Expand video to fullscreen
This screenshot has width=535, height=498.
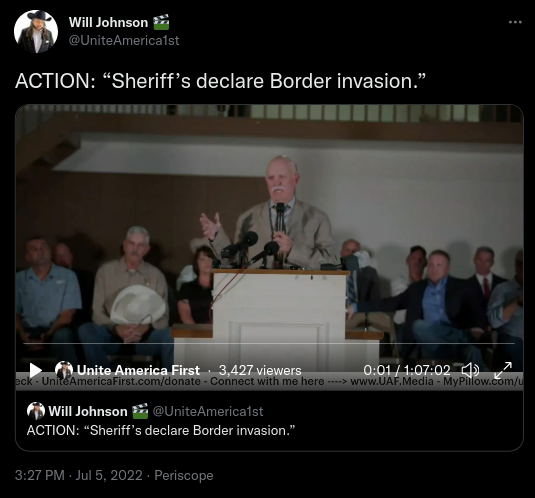point(503,370)
